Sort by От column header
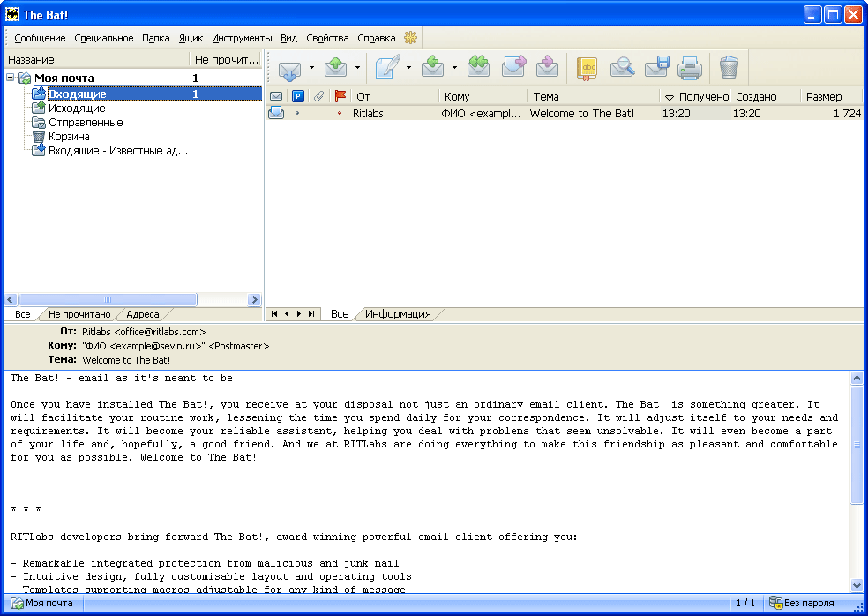 394,96
